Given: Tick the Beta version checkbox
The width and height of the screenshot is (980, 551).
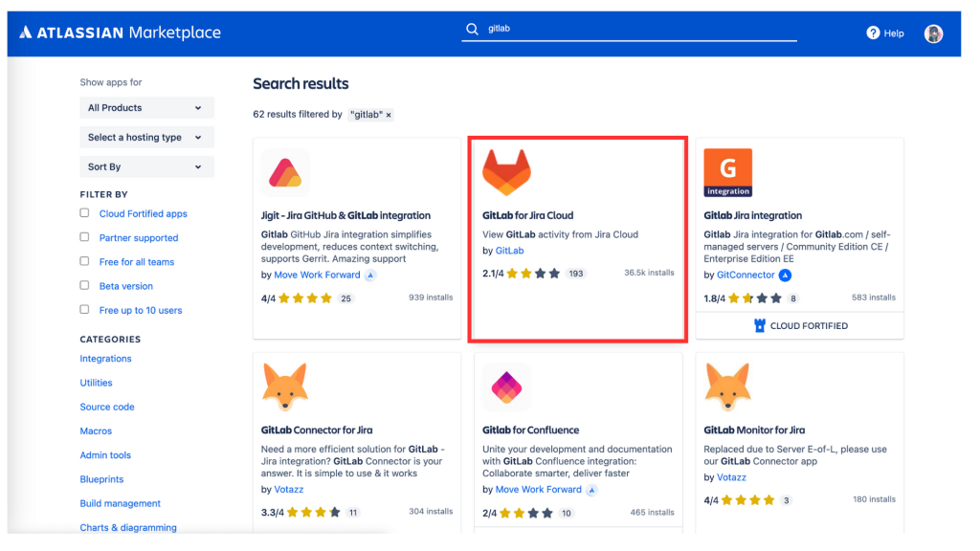Looking at the screenshot, I should (84, 285).
